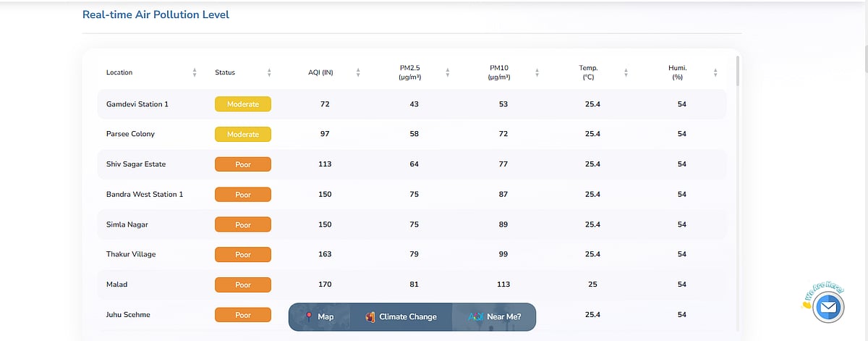The image size is (868, 341).
Task: Sort by PM2.5 column arrows
Action: (x=448, y=72)
